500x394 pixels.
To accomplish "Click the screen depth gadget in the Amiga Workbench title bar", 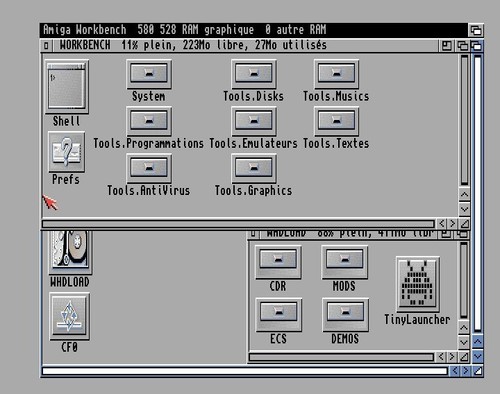I will click(x=476, y=30).
